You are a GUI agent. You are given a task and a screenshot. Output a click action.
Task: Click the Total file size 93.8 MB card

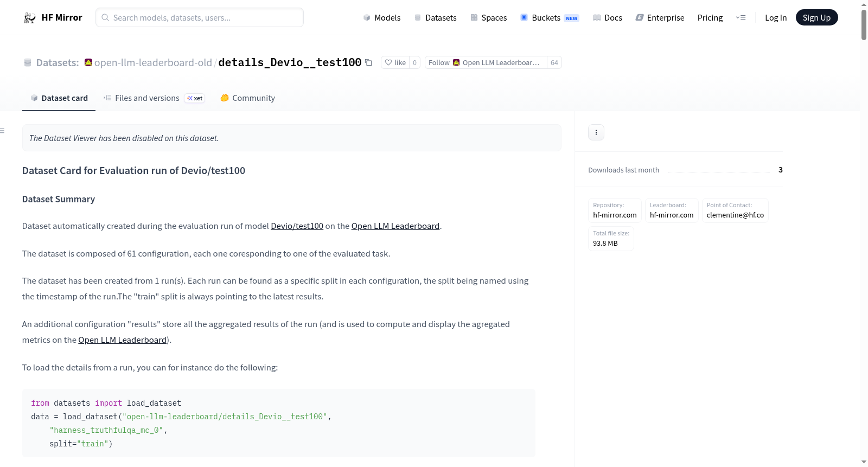point(611,239)
